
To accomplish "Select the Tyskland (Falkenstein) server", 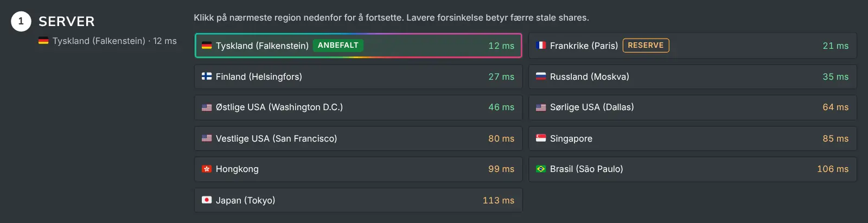I will (x=359, y=46).
